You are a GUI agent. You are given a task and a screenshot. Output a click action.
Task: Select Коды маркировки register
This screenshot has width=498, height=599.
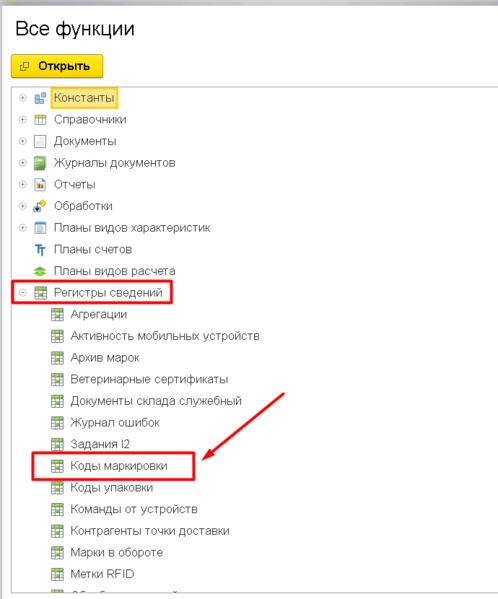click(119, 466)
